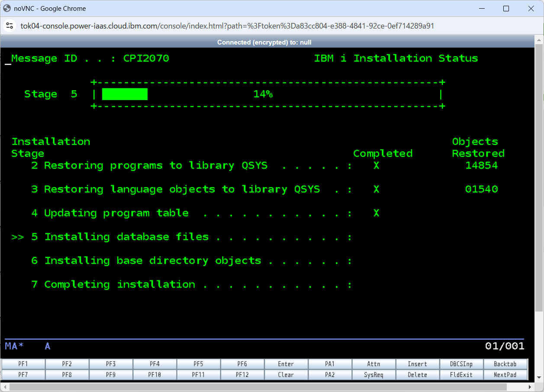The image size is (544, 392).
Task: Click the PF6 key button
Action: (242, 364)
